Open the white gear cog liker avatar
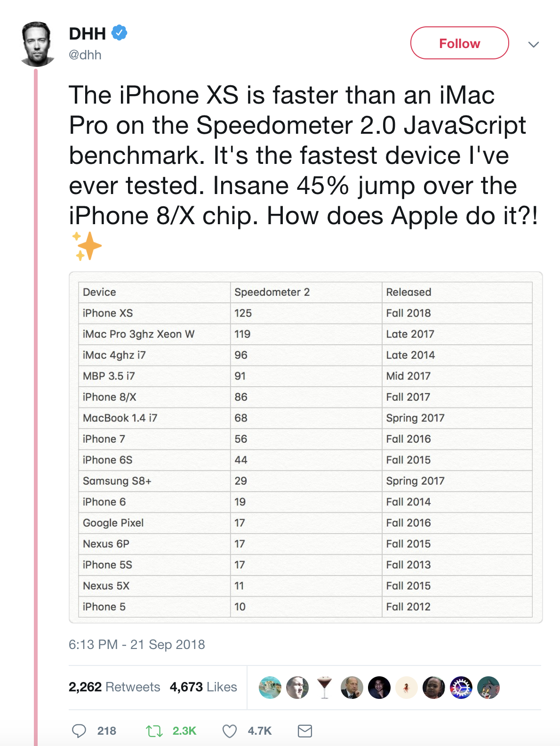The height and width of the screenshot is (746, 560). (461, 688)
